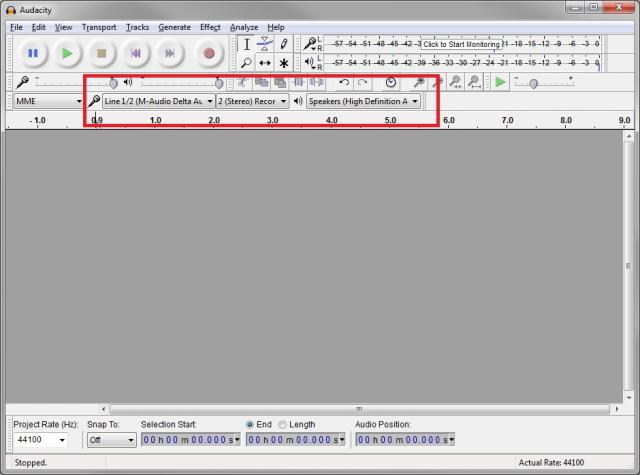The height and width of the screenshot is (475, 640).
Task: Click the Fit Selection zoom icon
Action: pos(456,82)
